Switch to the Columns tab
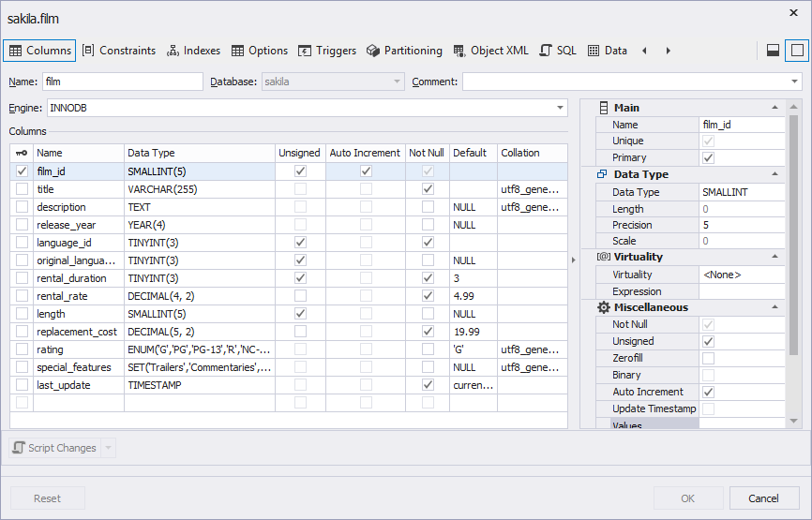This screenshot has height=520, width=812. pos(40,51)
